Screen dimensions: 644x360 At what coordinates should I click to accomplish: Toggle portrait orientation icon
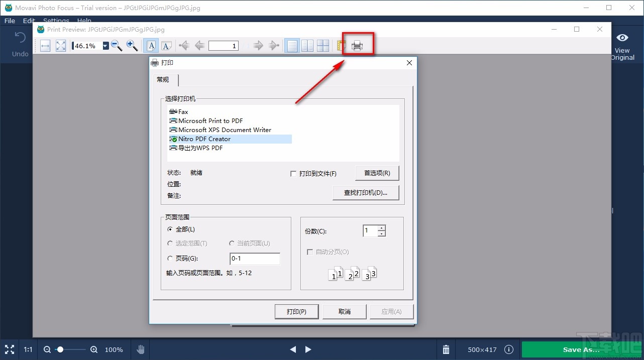coord(151,46)
